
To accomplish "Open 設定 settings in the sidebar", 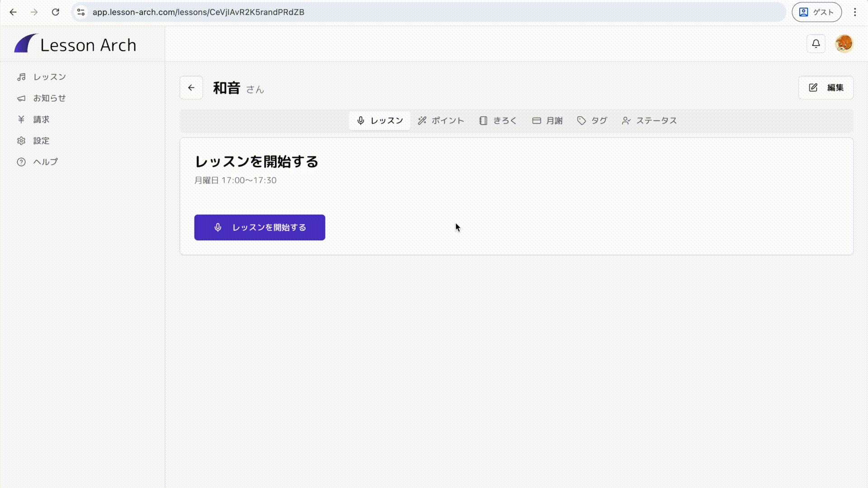I will point(41,141).
